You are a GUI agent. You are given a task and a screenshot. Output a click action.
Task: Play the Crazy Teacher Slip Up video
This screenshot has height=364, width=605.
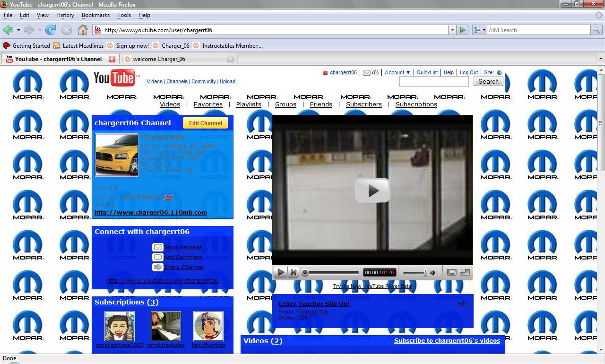[x=372, y=190]
